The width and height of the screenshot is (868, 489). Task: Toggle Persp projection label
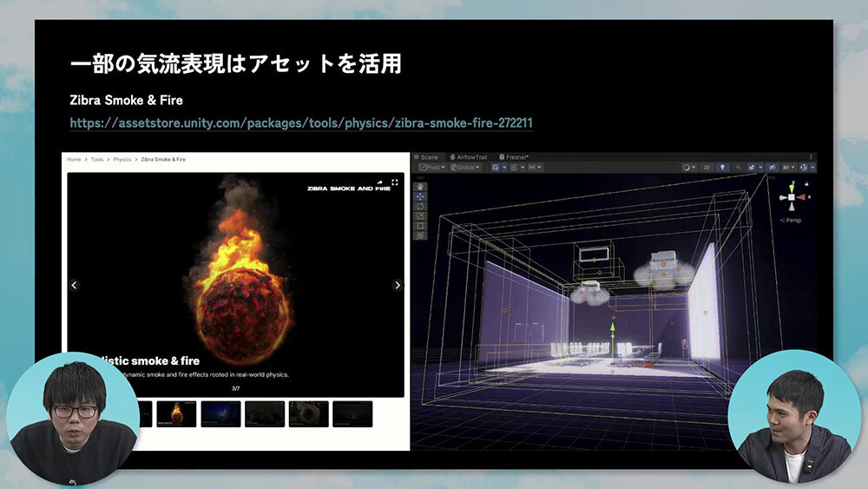point(790,220)
